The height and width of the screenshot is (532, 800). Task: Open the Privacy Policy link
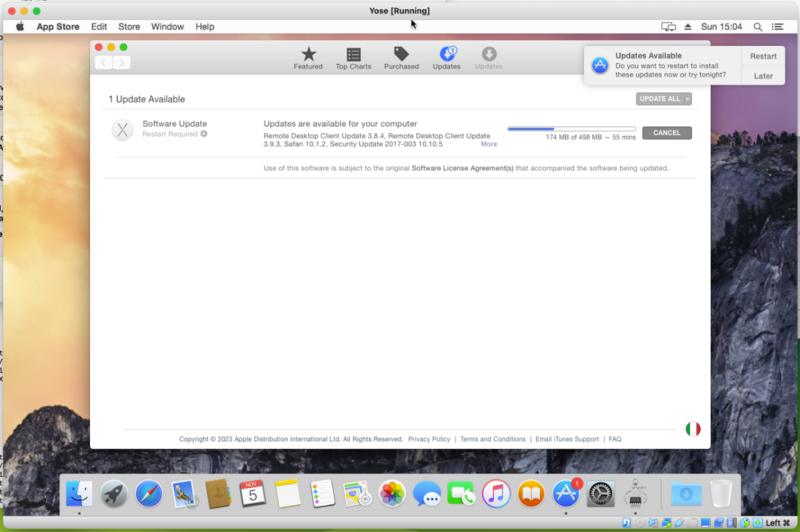(x=429, y=439)
